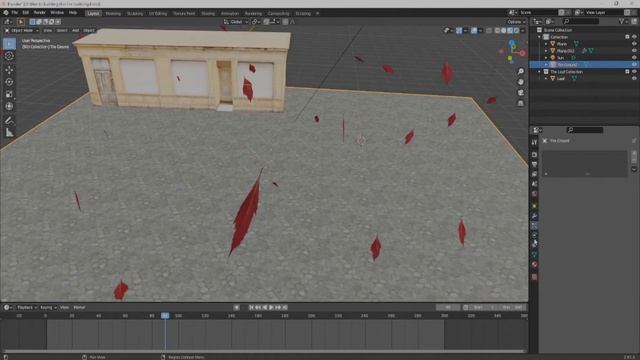Open Output properties tab
Viewport: 640px width, 360px height.
(534, 164)
